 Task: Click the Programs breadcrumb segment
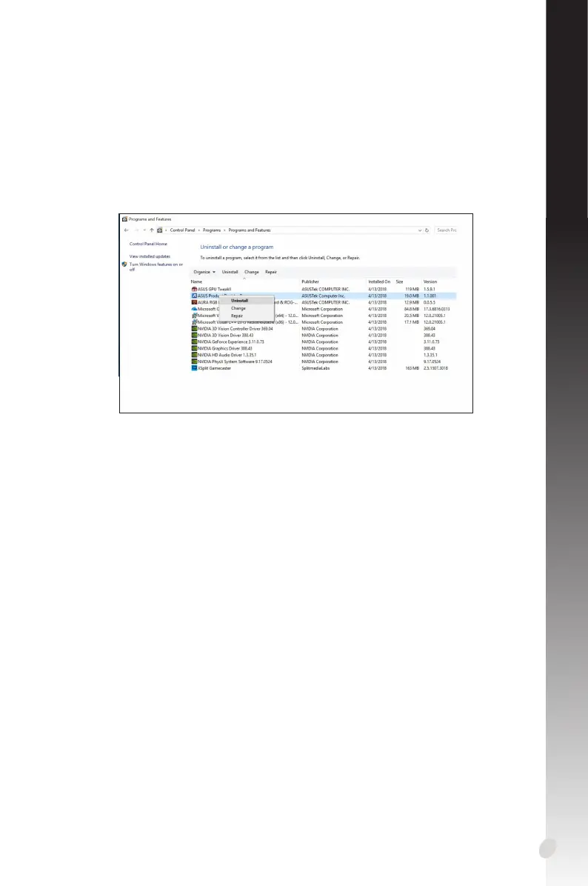point(212,230)
